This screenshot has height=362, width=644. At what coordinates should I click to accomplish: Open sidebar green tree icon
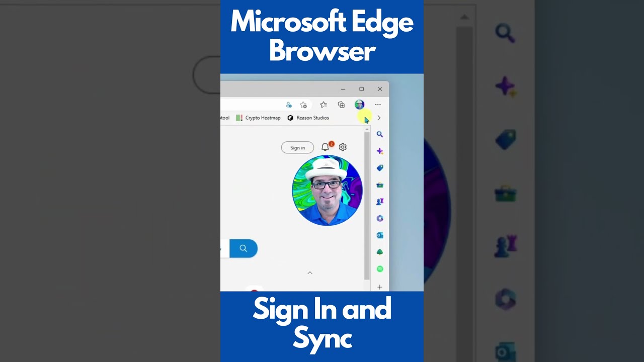click(x=380, y=252)
